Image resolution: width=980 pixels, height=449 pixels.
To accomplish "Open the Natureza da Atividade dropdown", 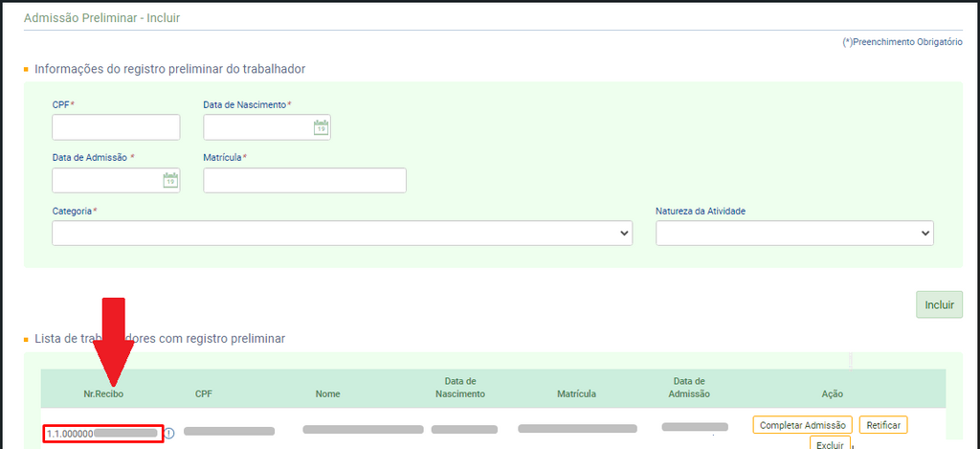I will (x=794, y=234).
